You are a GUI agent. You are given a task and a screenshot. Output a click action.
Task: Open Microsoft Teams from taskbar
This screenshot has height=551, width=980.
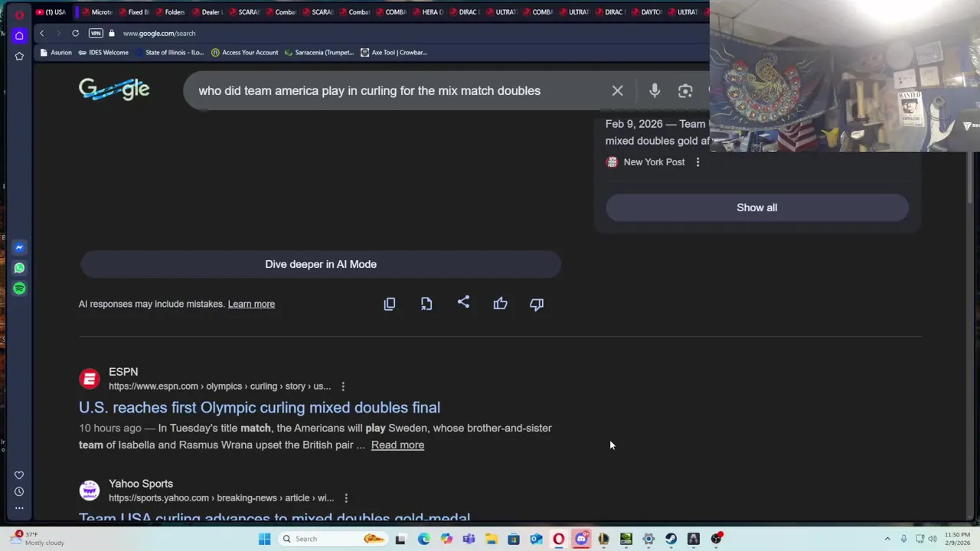pos(469,539)
